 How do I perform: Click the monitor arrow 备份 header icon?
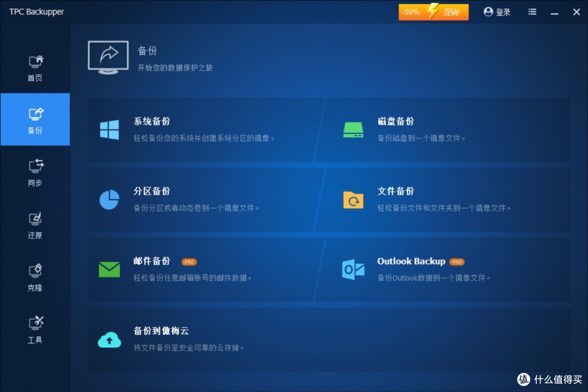point(108,57)
